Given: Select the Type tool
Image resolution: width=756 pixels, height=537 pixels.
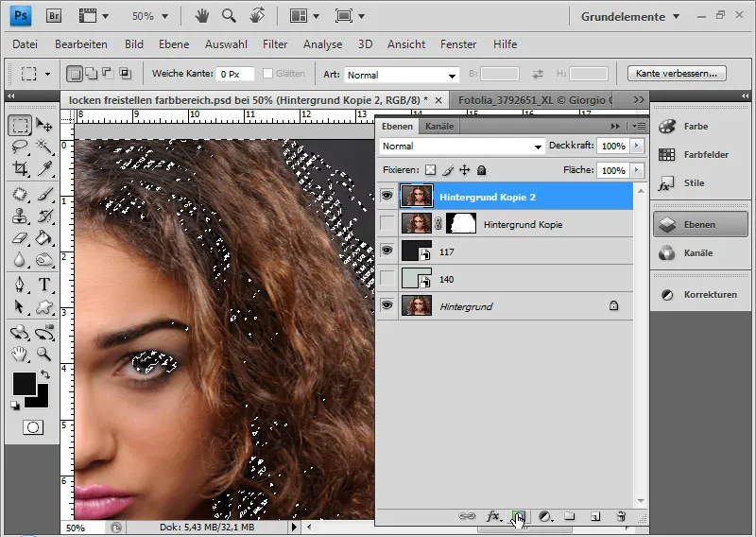Looking at the screenshot, I should click(44, 285).
